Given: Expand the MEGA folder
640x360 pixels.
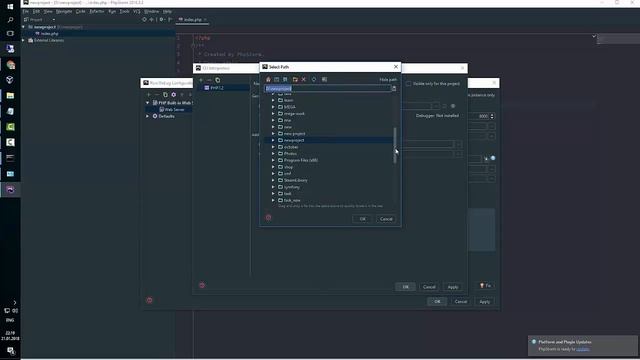Looking at the screenshot, I should click(273, 107).
